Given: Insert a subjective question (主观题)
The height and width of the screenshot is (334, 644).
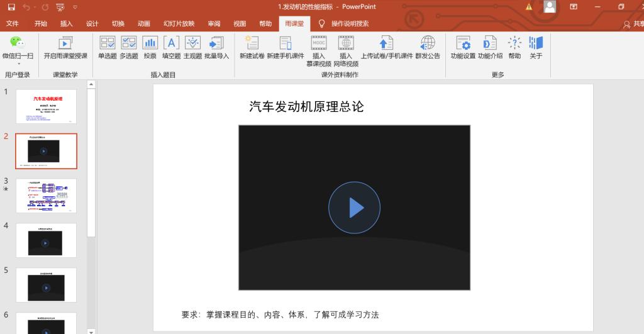Looking at the screenshot, I should 192,48.
